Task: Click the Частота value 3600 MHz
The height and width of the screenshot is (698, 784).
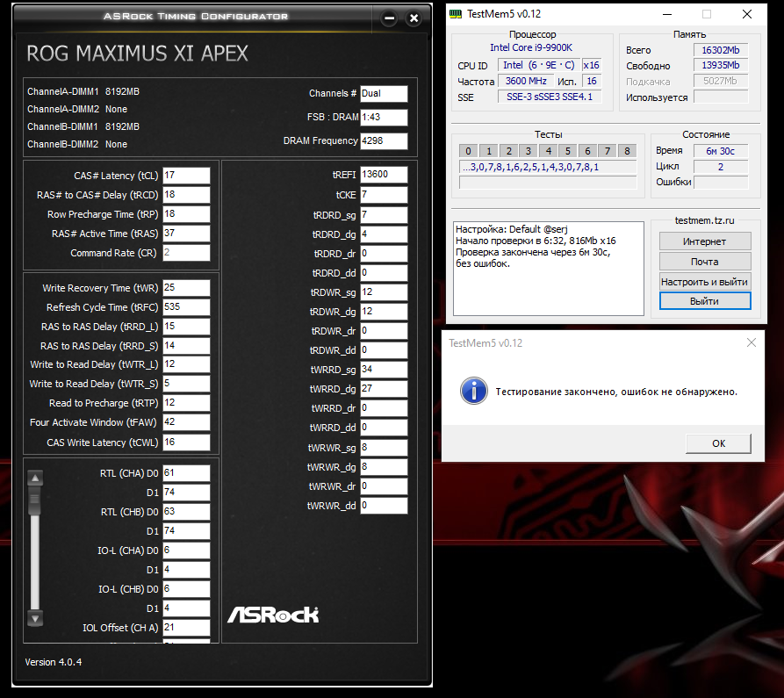Action: pos(526,81)
